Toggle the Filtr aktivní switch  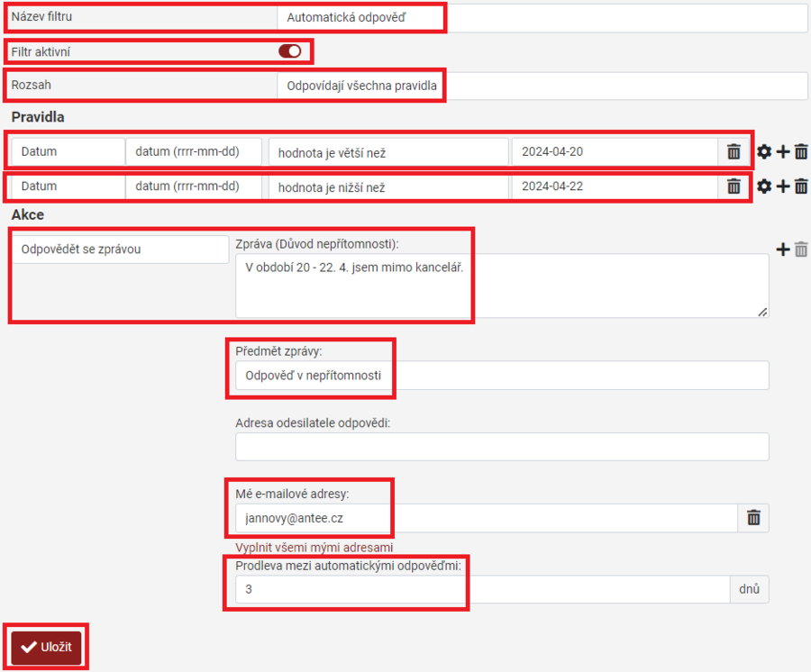[290, 51]
